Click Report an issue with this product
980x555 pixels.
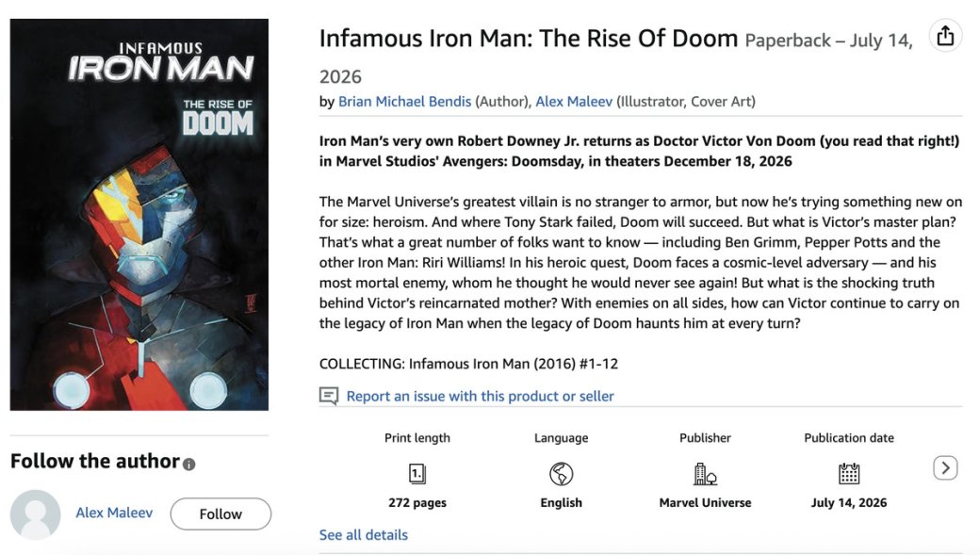(480, 396)
